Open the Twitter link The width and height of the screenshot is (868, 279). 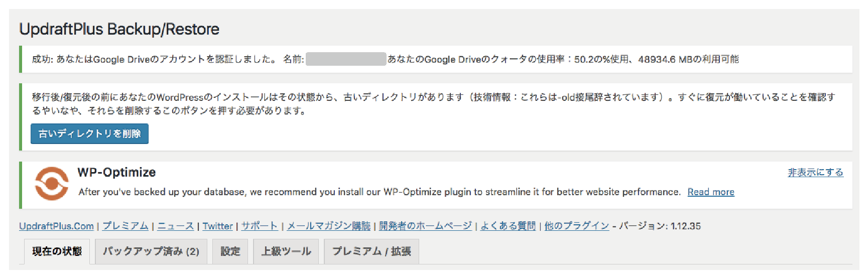coord(217,226)
